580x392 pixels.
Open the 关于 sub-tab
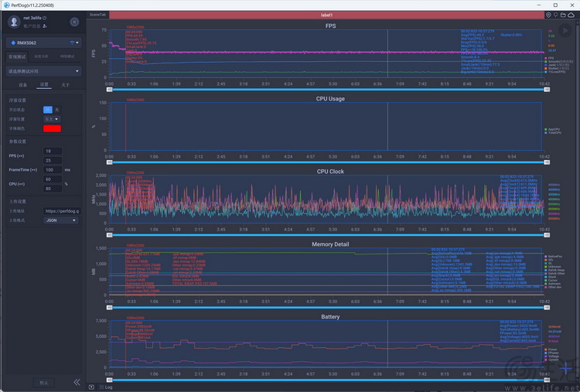[66, 85]
